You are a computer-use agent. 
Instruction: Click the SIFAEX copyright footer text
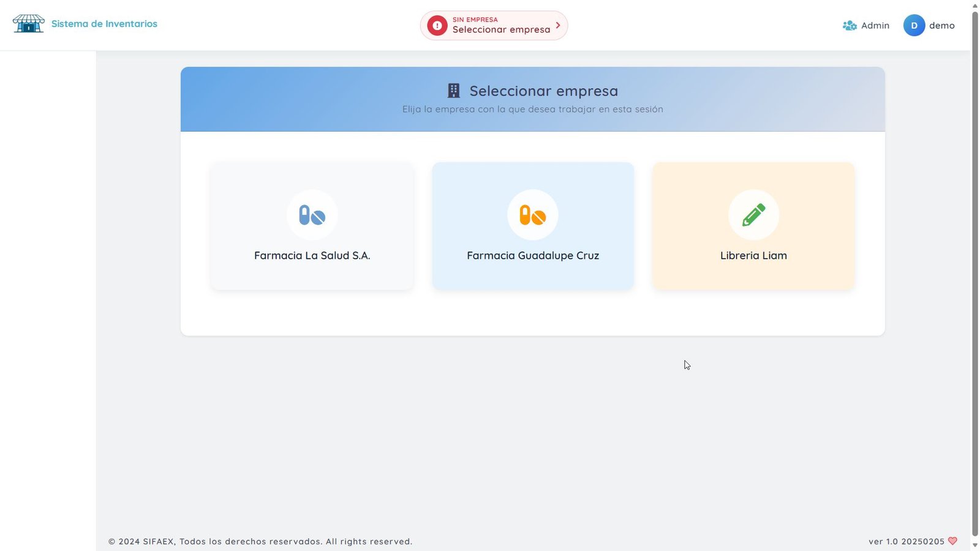(260, 541)
